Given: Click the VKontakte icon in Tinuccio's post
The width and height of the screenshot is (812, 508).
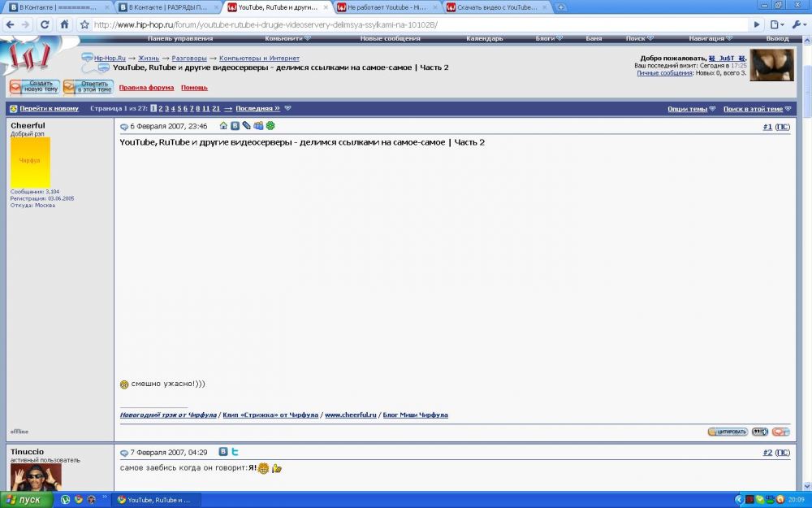Looking at the screenshot, I should coord(223,451).
